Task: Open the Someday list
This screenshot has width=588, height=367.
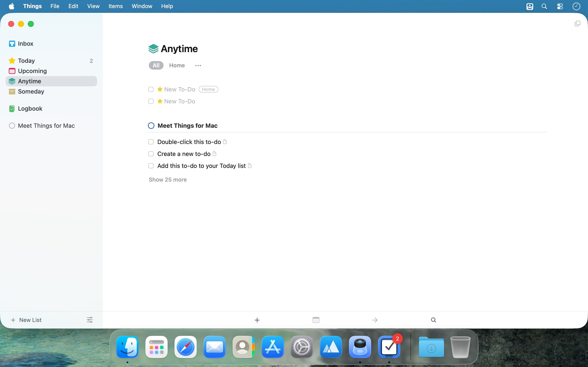Action: (51, 91)
